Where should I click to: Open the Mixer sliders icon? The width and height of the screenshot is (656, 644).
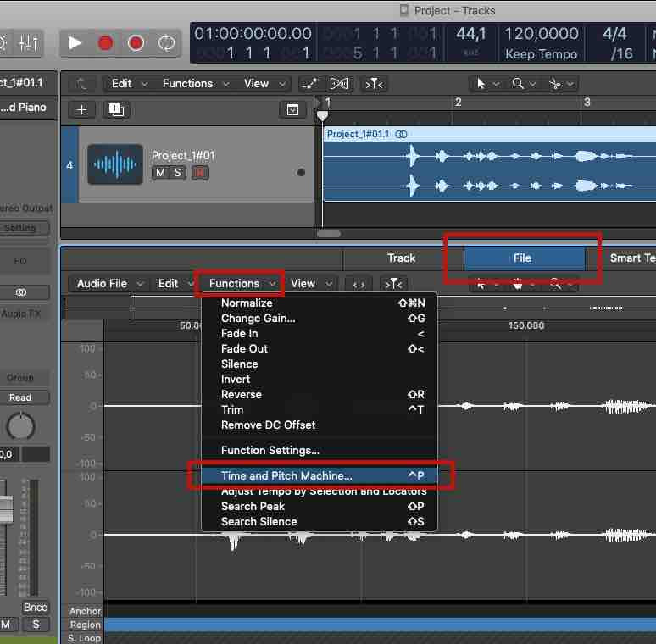29,42
